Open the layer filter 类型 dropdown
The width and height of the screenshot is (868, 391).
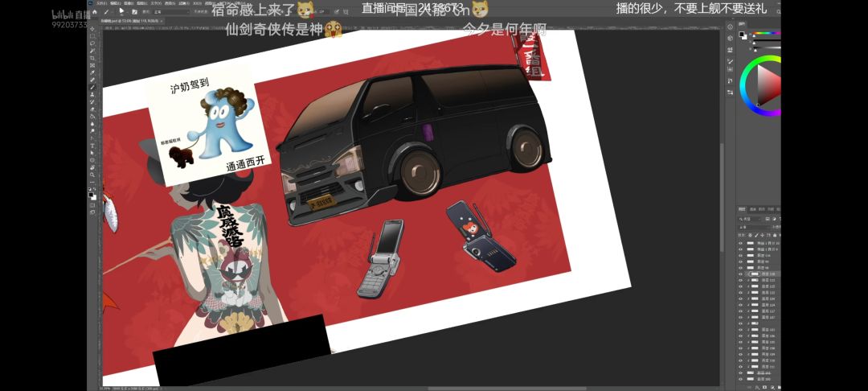pos(750,219)
